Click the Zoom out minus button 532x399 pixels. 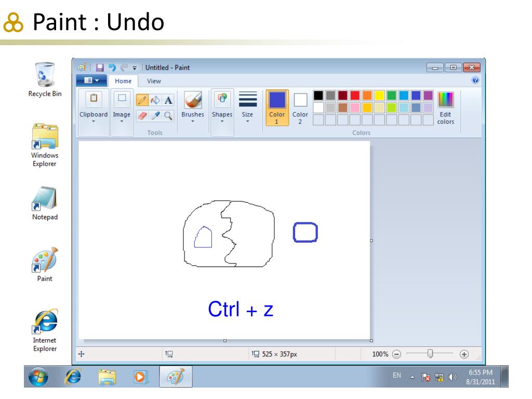point(396,354)
